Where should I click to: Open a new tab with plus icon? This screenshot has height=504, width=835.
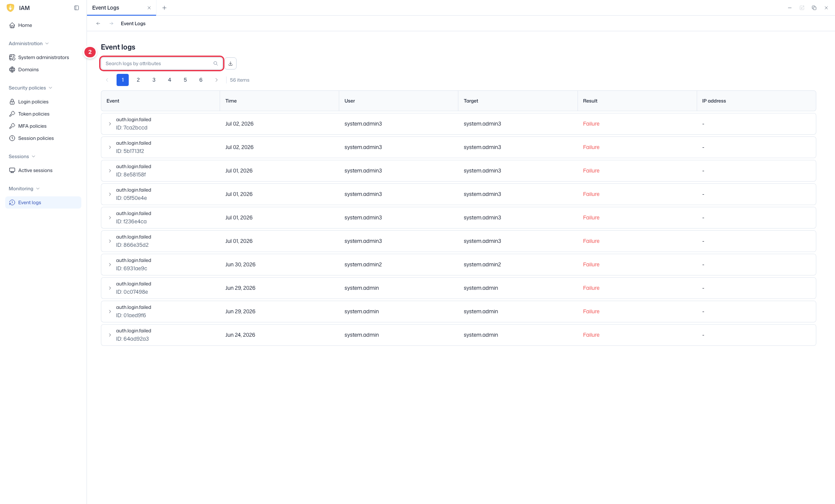(164, 8)
